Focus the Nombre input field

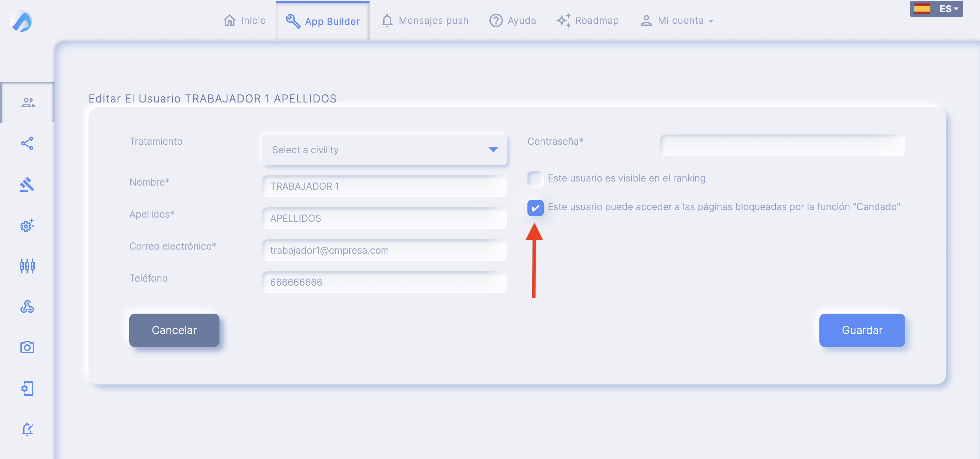[384, 186]
